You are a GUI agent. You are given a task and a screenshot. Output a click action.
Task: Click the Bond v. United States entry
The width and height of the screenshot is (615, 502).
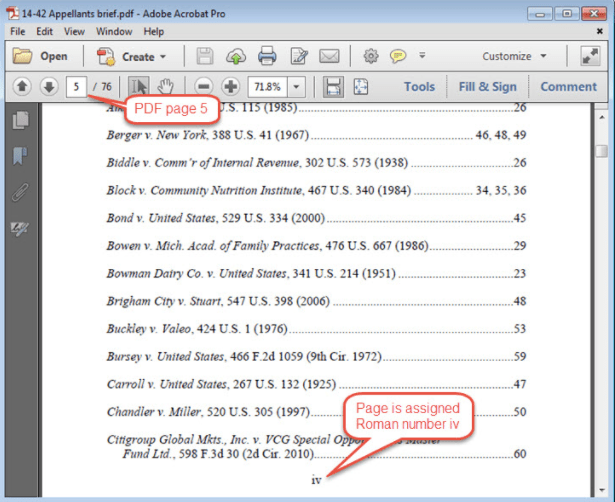[x=316, y=218]
